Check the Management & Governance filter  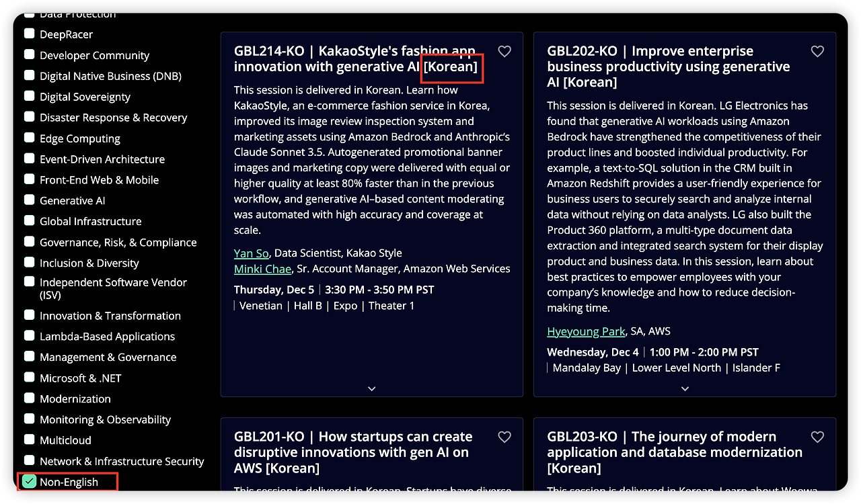[30, 357]
